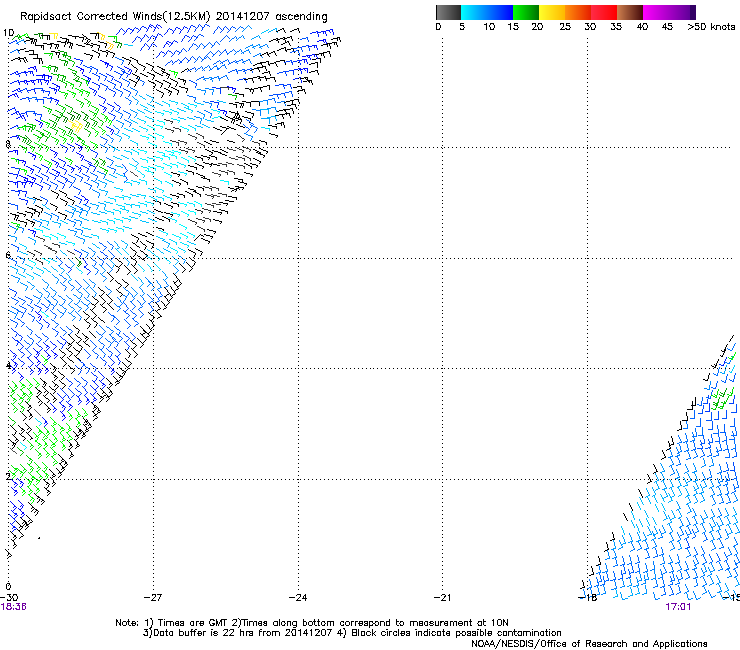
Task: Click the '-30' longitude axis label
Action: coord(9,598)
